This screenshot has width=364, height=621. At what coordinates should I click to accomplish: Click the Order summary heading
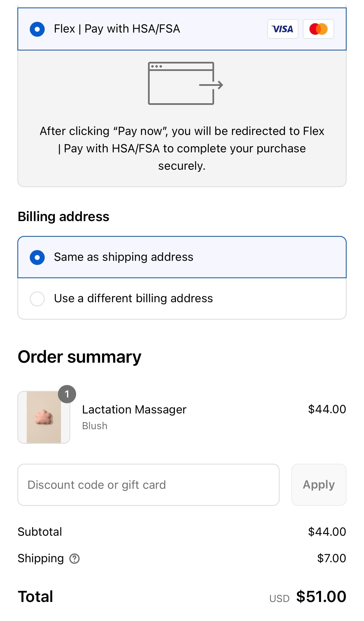79,357
